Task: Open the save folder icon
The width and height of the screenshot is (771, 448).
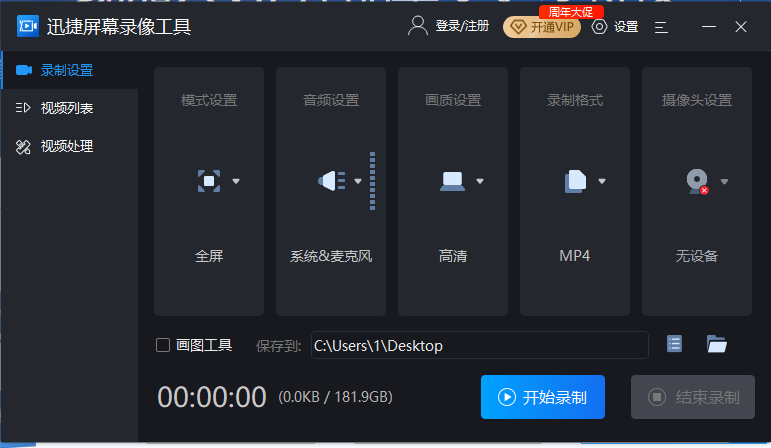Action: (716, 344)
